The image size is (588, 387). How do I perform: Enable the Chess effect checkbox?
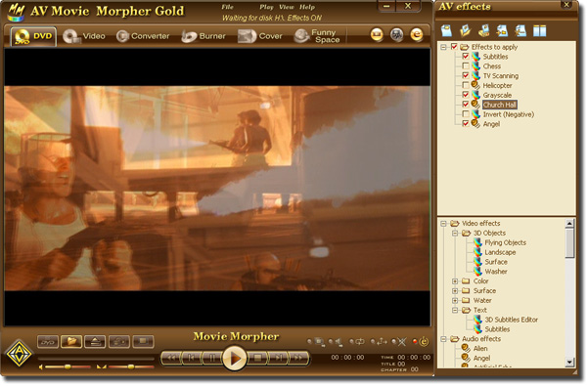[x=466, y=65]
